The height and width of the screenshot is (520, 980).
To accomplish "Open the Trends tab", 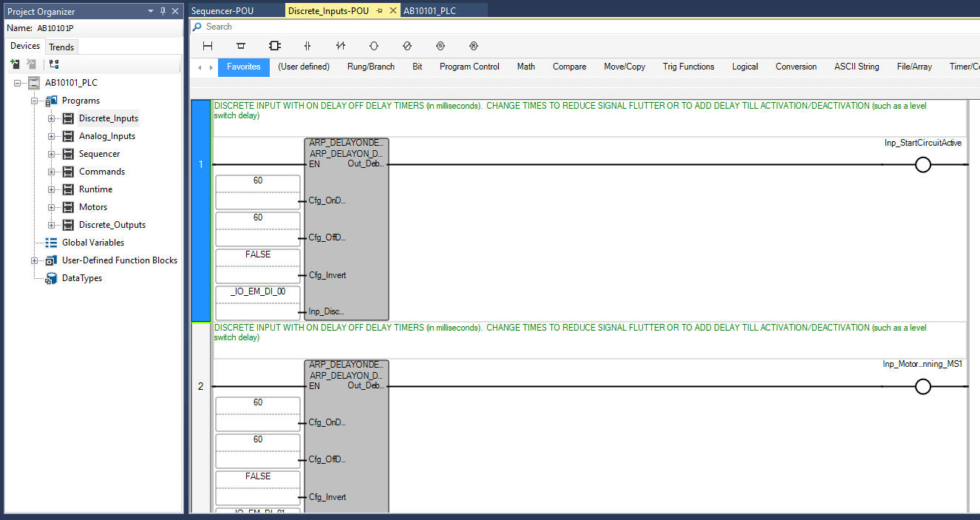I will click(x=61, y=47).
